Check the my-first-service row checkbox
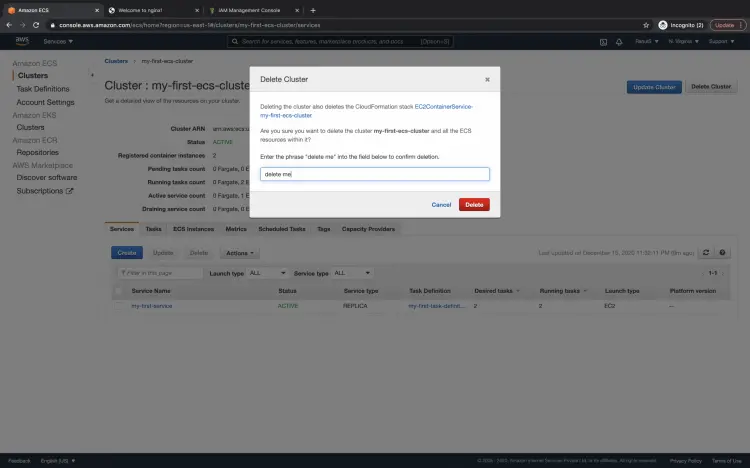The image size is (750, 468). [118, 306]
